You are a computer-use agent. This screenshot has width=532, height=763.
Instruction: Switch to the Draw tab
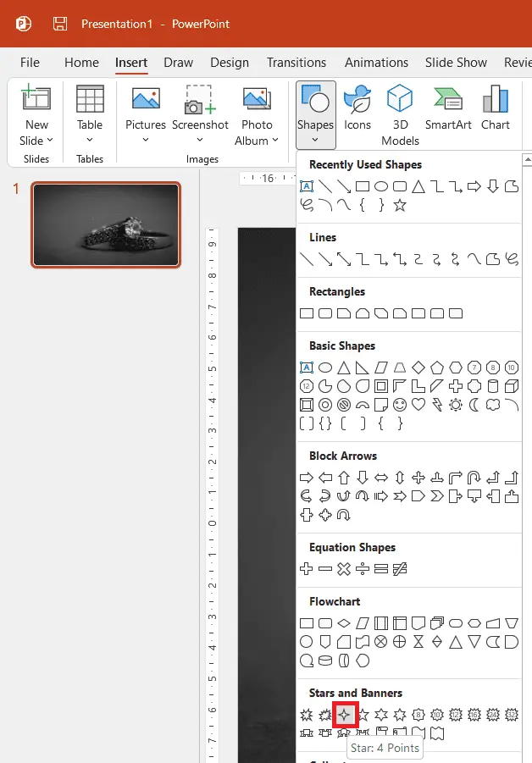(x=178, y=63)
